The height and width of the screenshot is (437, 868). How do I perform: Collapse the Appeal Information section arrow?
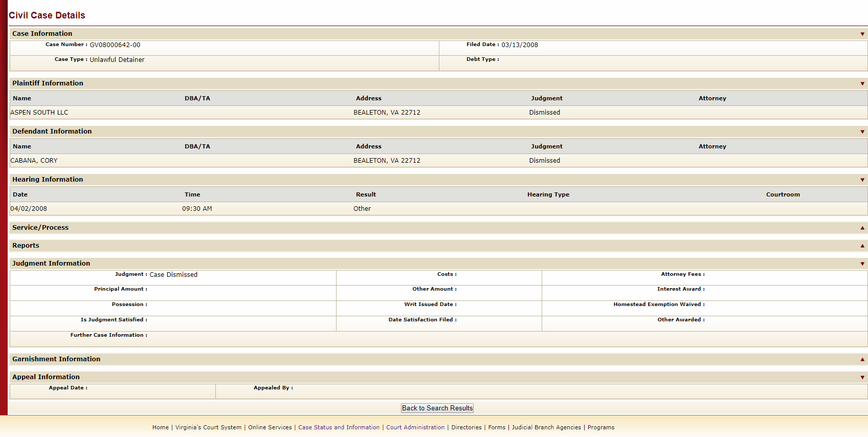[862, 378]
